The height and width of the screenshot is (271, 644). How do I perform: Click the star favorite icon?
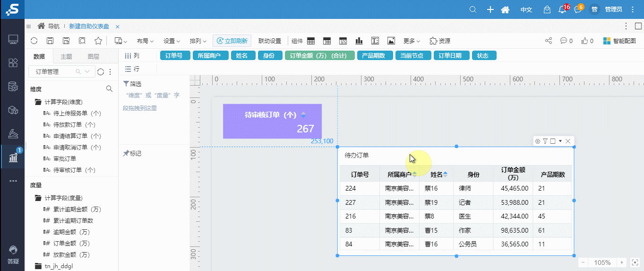[x=98, y=41]
